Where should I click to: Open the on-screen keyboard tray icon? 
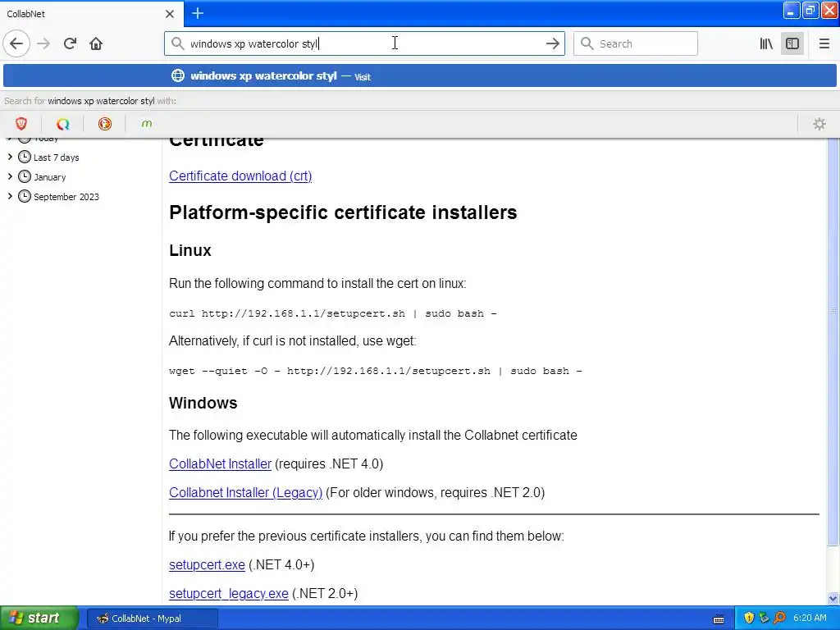[719, 619]
